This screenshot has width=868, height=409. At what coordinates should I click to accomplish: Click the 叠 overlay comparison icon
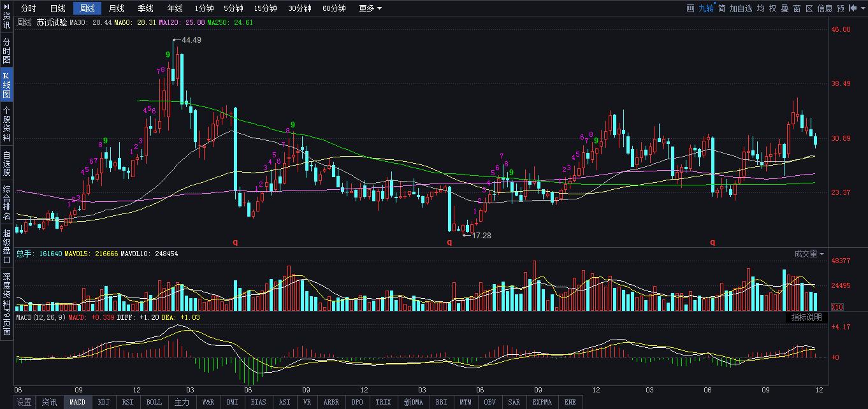(x=786, y=8)
